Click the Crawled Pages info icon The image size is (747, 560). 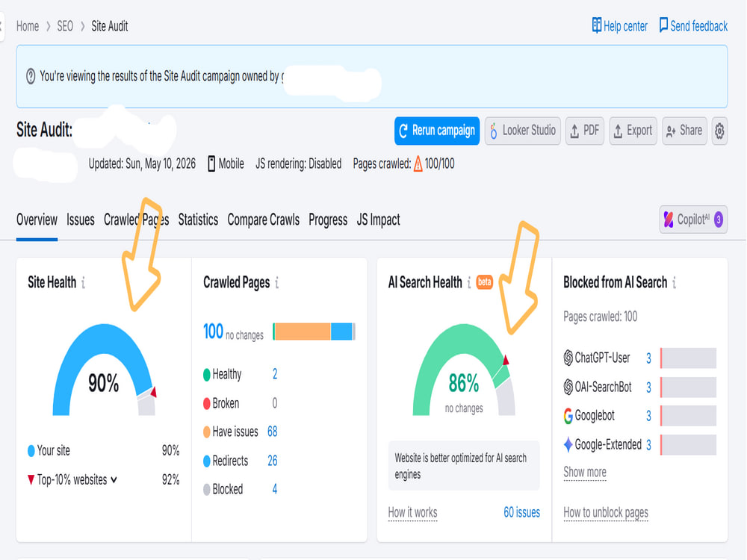[x=277, y=283]
